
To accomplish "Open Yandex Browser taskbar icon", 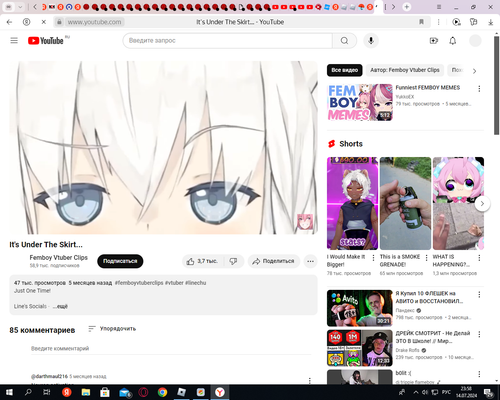I will click(220, 392).
